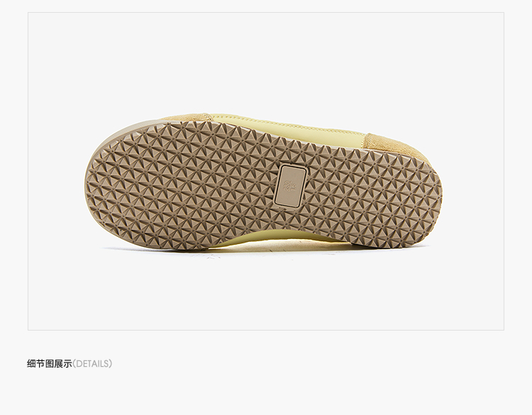Image resolution: width=532 pixels, height=415 pixels.
Task: Click the shoe reflection under the sole
Action: [x=265, y=253]
